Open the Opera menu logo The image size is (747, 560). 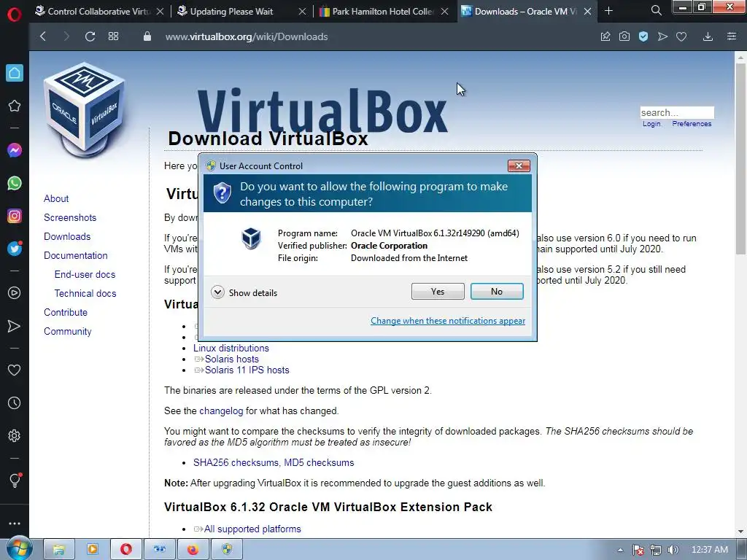[x=15, y=14]
